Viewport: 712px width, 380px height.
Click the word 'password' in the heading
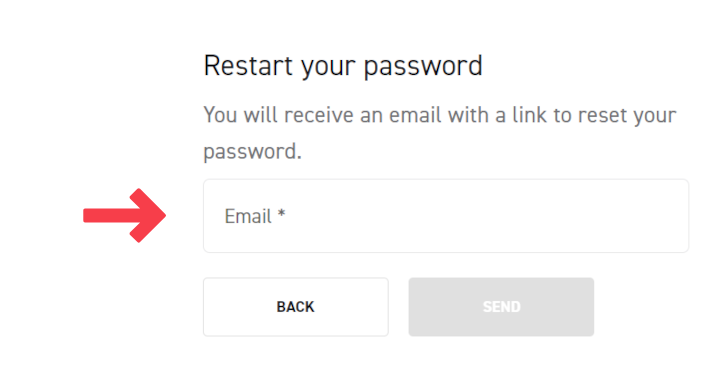tap(423, 67)
